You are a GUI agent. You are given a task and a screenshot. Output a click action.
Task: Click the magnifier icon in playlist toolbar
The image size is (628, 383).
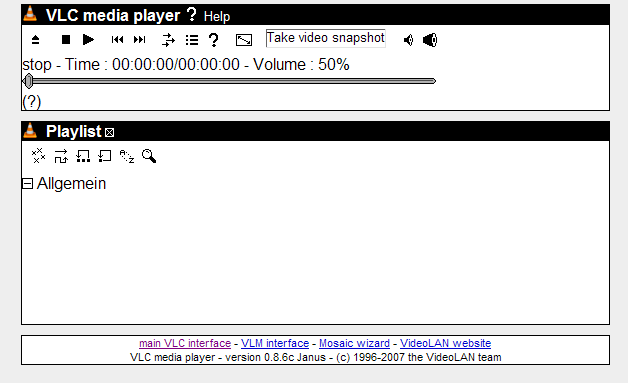(149, 156)
